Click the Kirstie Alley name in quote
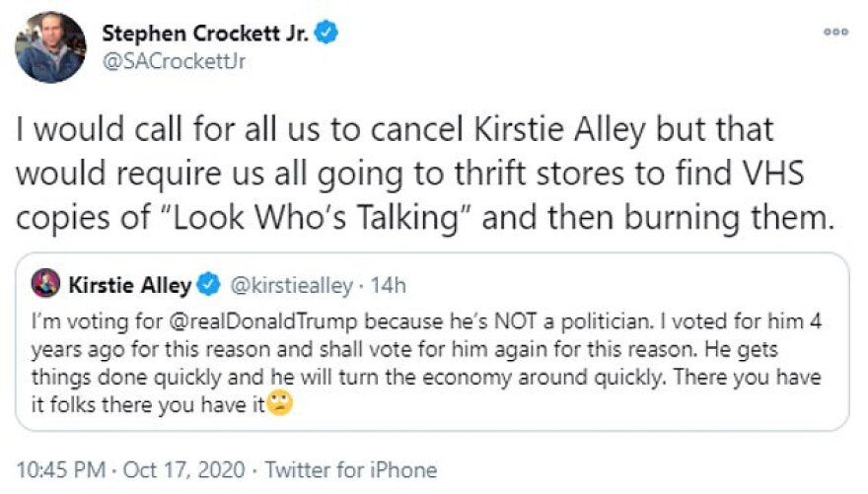This screenshot has width=868, height=494. 130,287
